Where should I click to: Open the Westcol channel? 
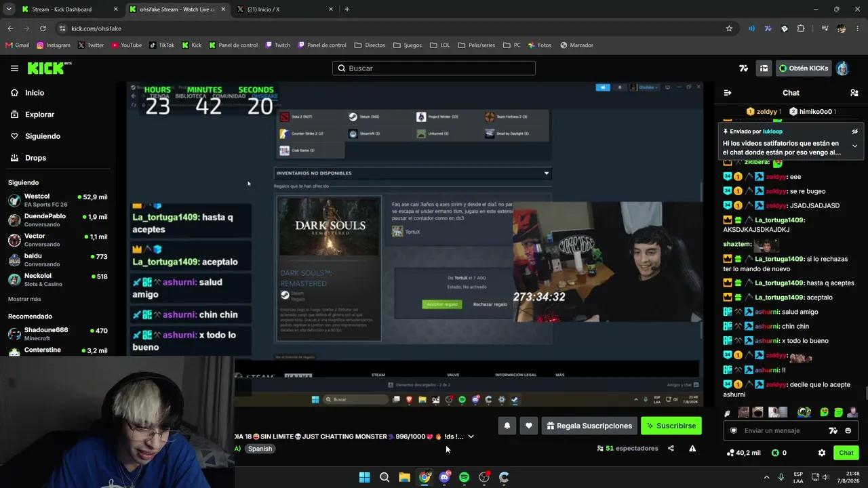tap(58, 201)
